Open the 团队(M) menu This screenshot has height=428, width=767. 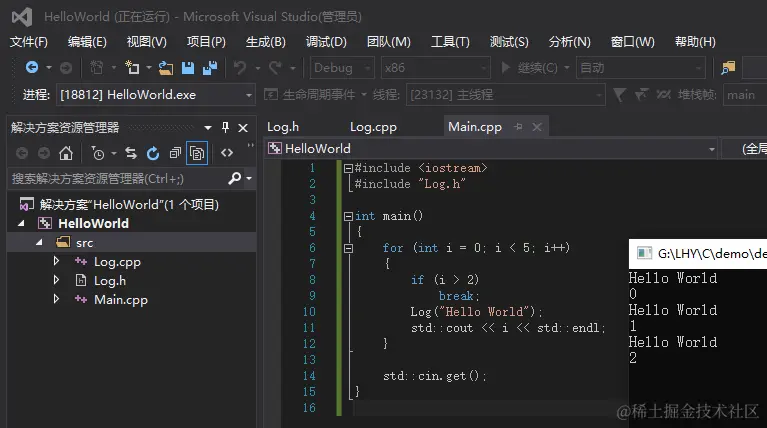point(388,42)
